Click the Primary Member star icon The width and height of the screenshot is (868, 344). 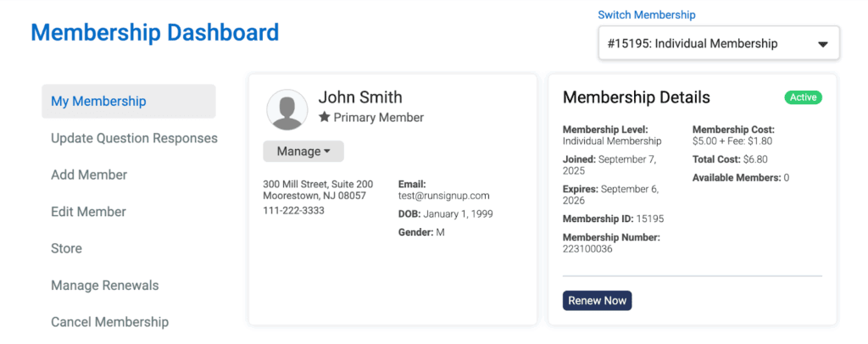tap(324, 118)
